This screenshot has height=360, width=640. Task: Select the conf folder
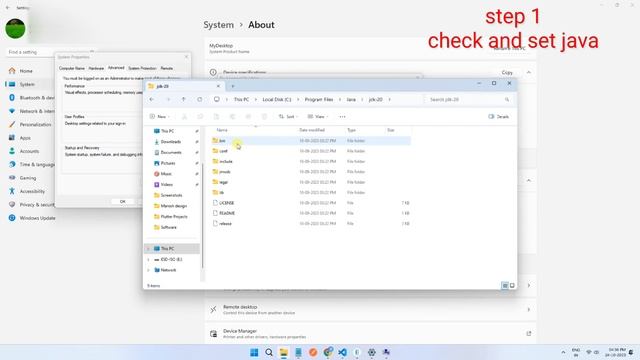223,151
